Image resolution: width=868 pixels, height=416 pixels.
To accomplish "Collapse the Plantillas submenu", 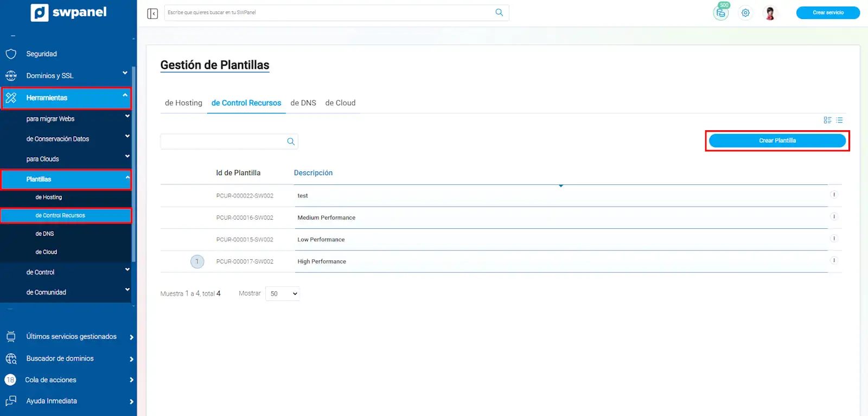I will tap(127, 177).
